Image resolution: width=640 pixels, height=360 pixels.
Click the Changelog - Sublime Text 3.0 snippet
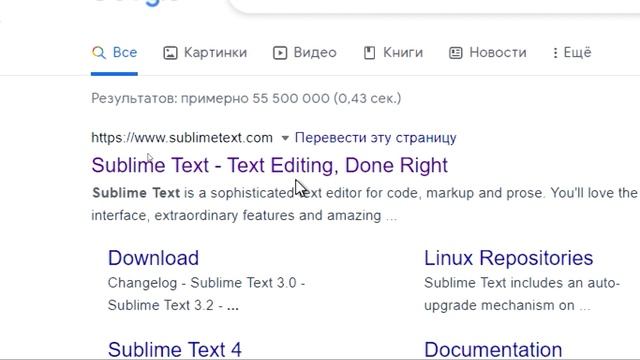coord(207,294)
